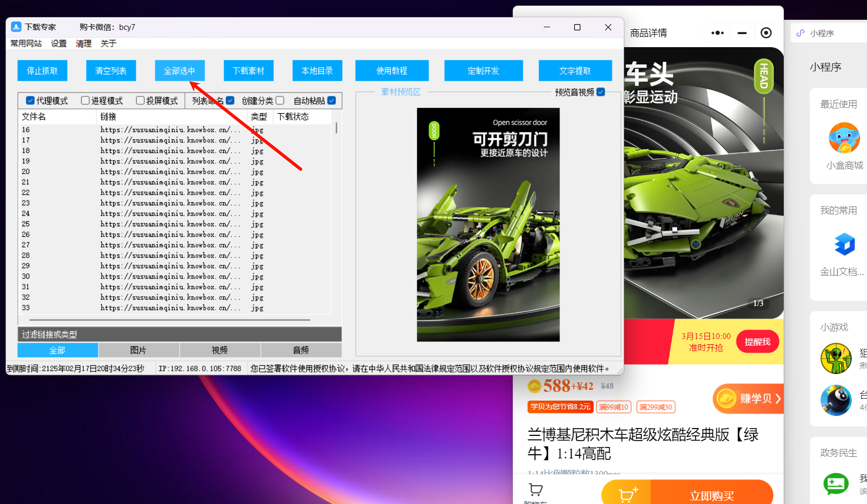This screenshot has width=867, height=504.
Task: Click 清空列表 button
Action: (111, 71)
